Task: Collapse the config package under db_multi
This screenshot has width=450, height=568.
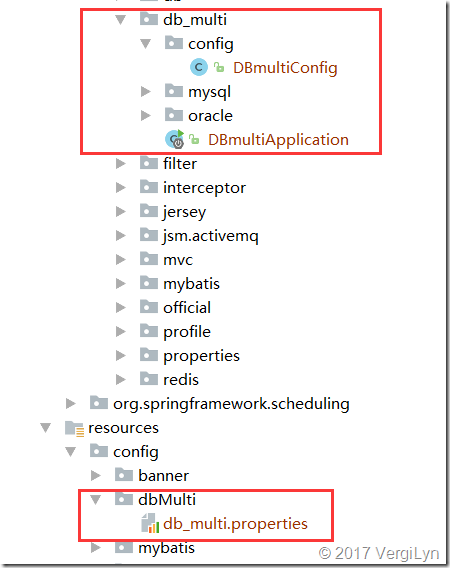Action: coord(145,43)
